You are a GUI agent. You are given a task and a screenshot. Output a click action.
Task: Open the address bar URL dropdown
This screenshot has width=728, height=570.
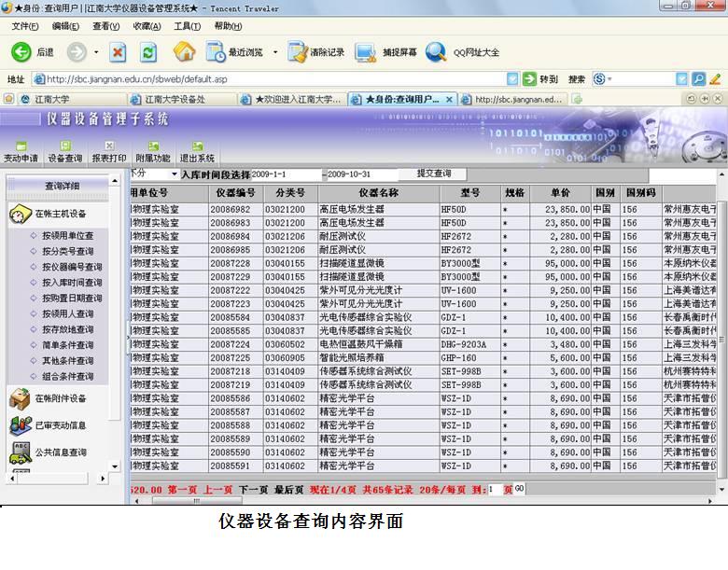tap(511, 79)
